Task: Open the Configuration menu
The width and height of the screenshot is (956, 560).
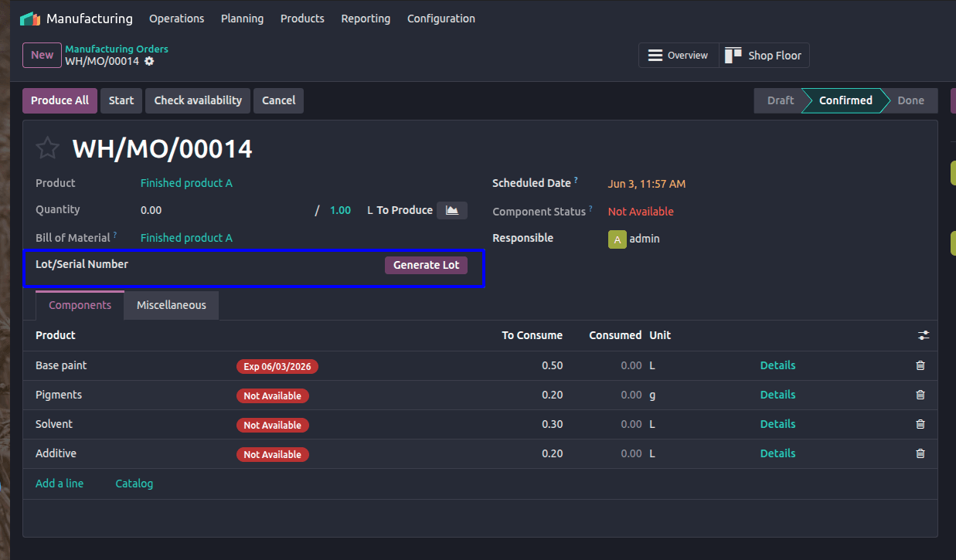Action: point(441,19)
